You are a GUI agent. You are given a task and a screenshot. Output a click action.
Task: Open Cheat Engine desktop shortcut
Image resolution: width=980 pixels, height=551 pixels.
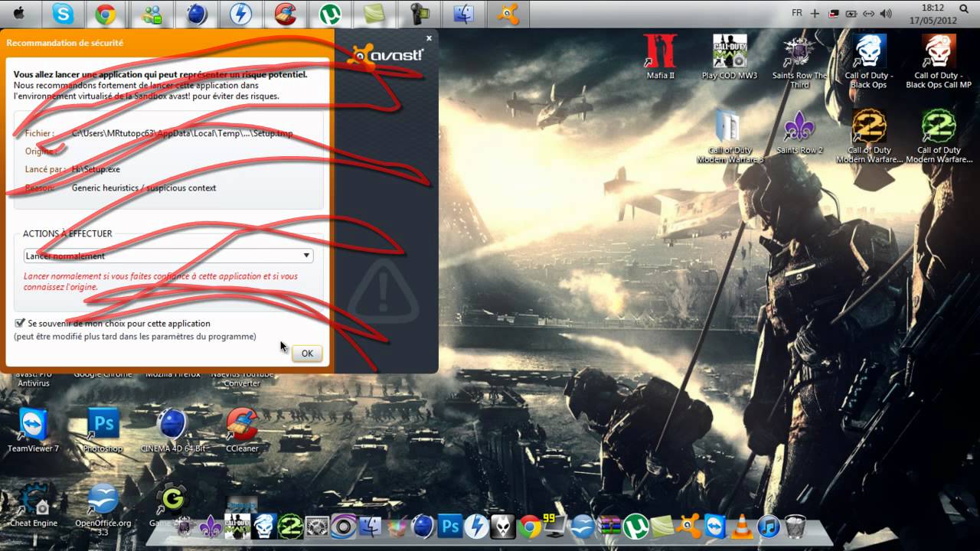(34, 505)
